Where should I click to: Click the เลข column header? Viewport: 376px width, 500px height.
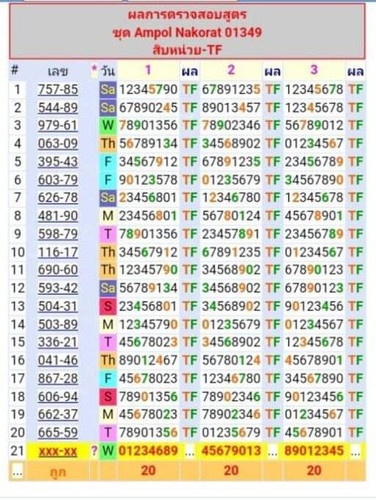pos(58,71)
